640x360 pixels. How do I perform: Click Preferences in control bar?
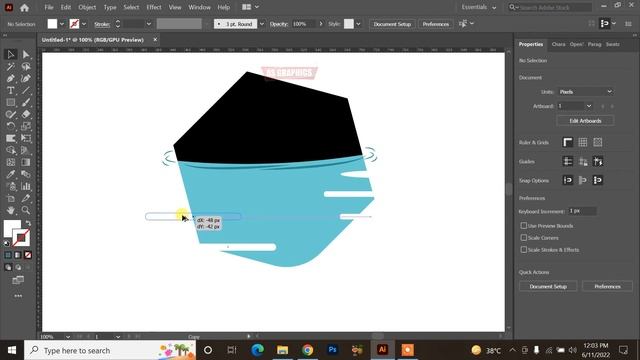point(436,24)
